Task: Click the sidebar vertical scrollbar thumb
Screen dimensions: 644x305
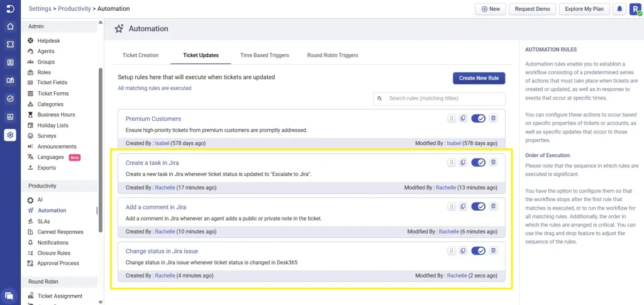Action: point(100,150)
